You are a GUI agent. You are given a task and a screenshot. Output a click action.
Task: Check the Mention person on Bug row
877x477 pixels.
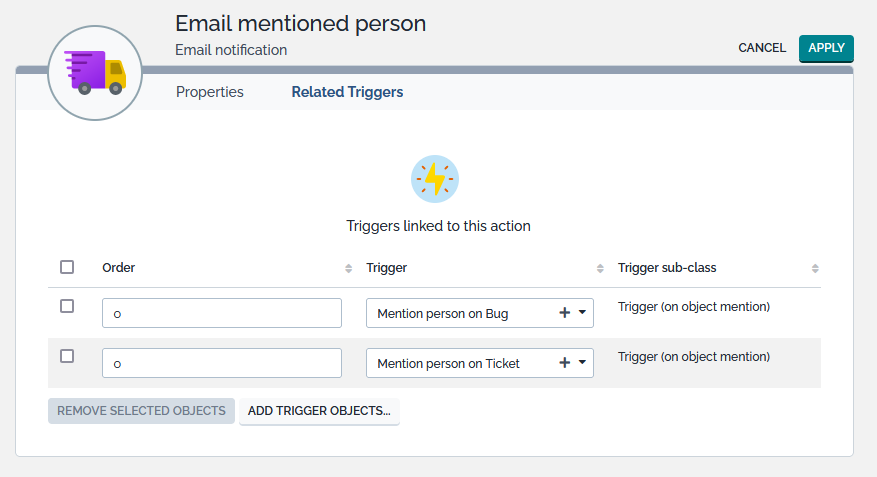(x=67, y=306)
